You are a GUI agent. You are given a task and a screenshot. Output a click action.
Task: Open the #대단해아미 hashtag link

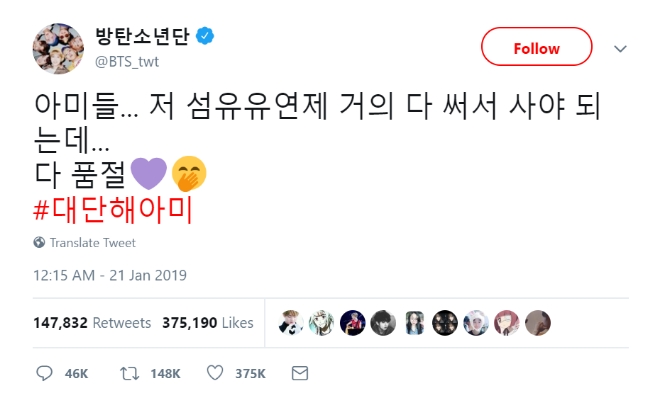[x=112, y=210]
